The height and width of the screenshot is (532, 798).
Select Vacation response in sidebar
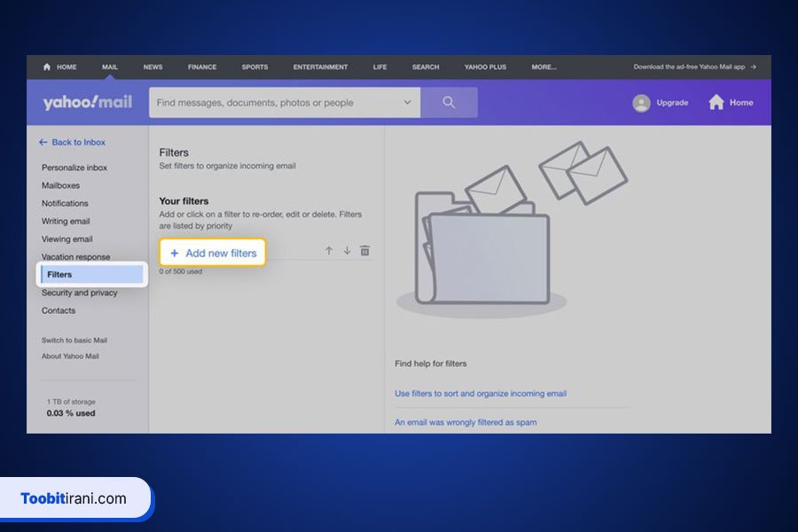pos(75,257)
